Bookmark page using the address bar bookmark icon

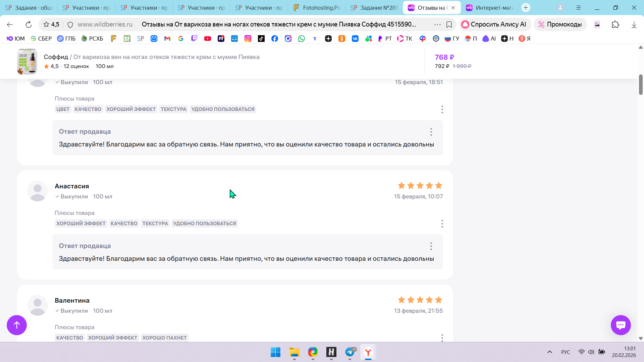(x=449, y=24)
